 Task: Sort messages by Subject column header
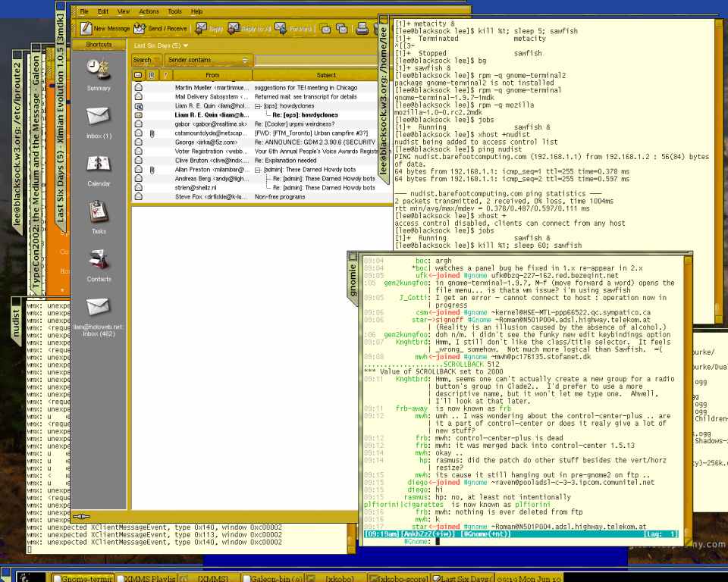tap(323, 75)
